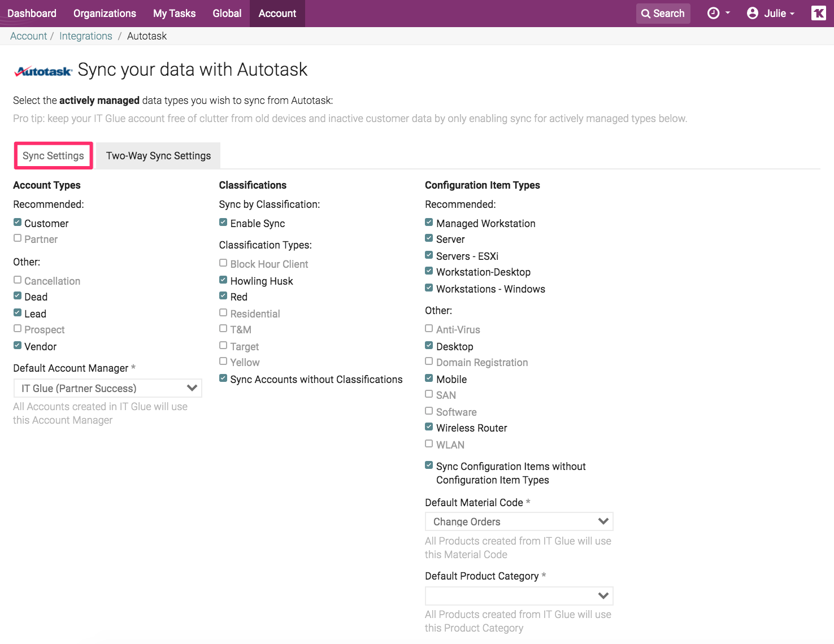
Task: Open the Default Product Category dropdown
Action: [519, 596]
